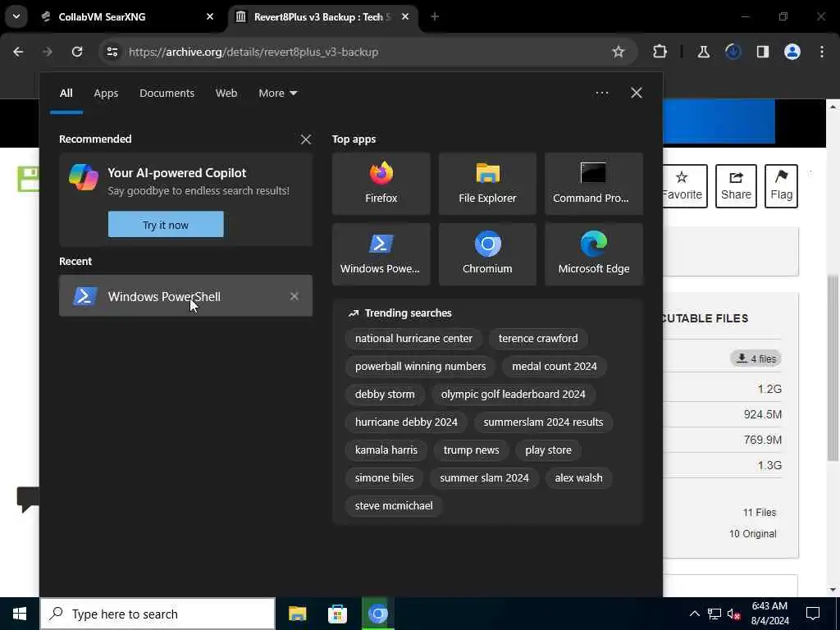The width and height of the screenshot is (840, 630).
Task: Click Favorite button on archive.org page
Action: tap(681, 186)
